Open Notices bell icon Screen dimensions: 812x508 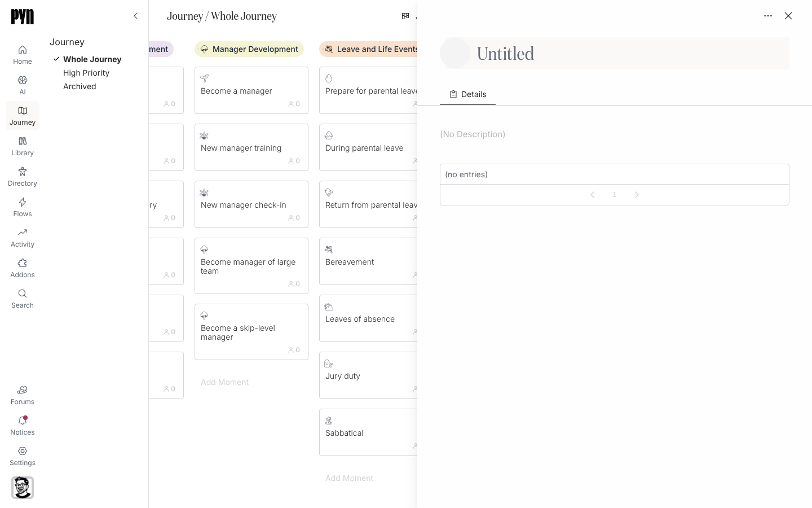(23, 421)
